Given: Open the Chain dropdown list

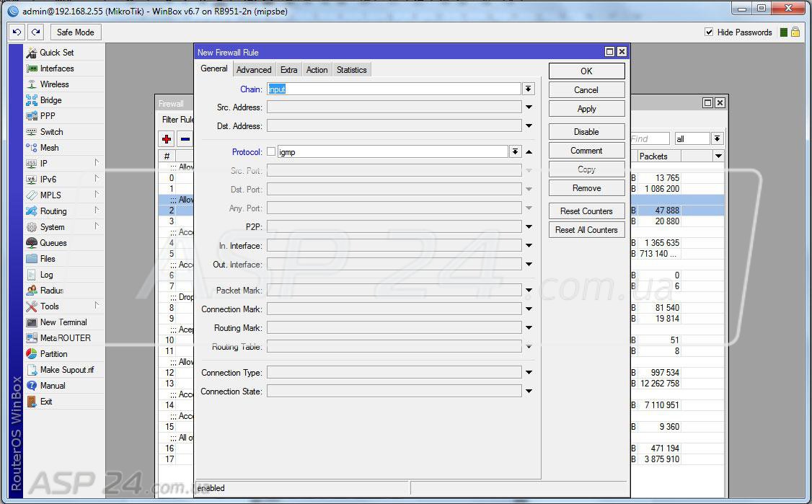Looking at the screenshot, I should click(x=529, y=89).
